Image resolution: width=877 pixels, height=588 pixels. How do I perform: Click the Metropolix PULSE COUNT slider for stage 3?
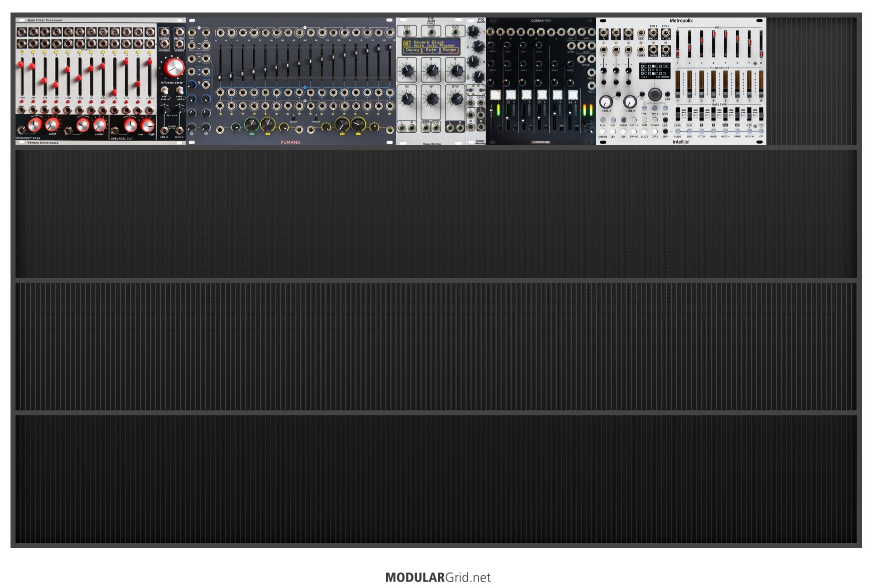click(x=701, y=84)
